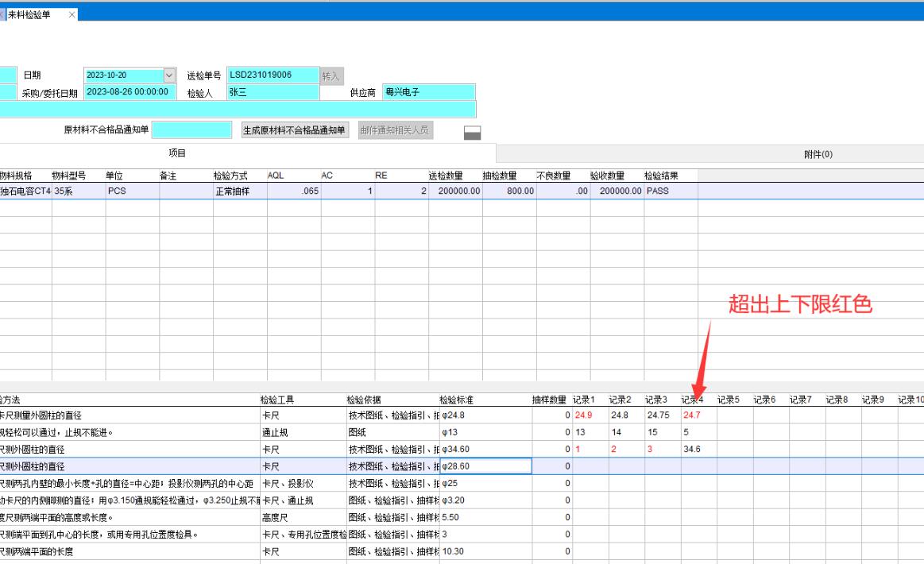Click the 抽检数量 column header
Viewport: 924px width, 564px height.
500,176
